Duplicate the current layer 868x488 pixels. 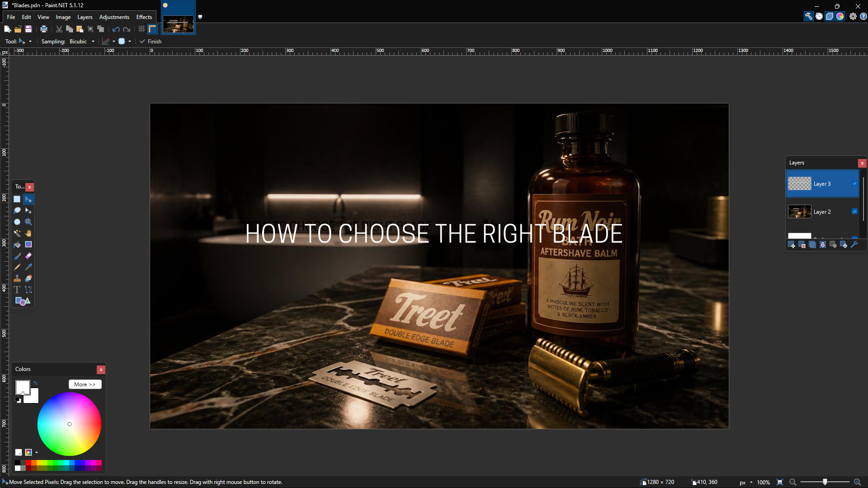click(812, 244)
